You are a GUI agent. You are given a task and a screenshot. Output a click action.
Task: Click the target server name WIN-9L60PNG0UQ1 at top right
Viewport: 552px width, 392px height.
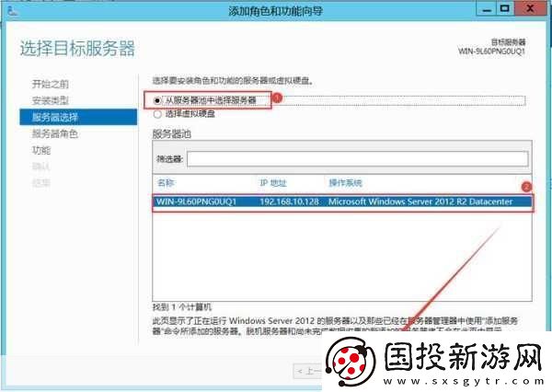(491, 52)
